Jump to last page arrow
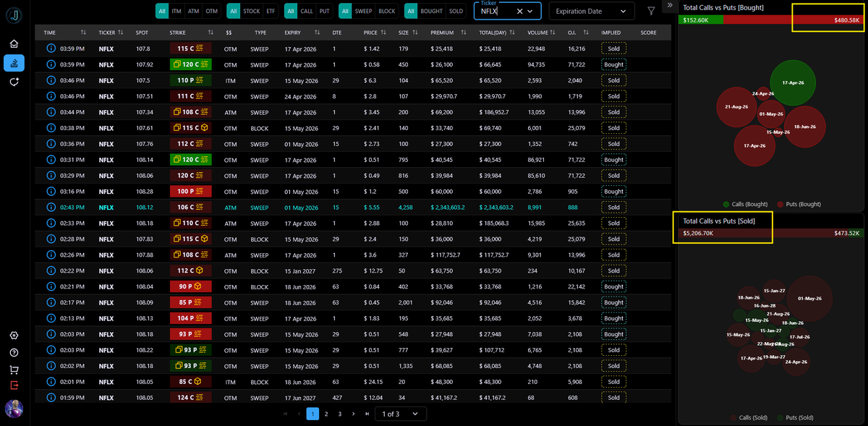The height and width of the screenshot is (426, 868). [x=367, y=414]
